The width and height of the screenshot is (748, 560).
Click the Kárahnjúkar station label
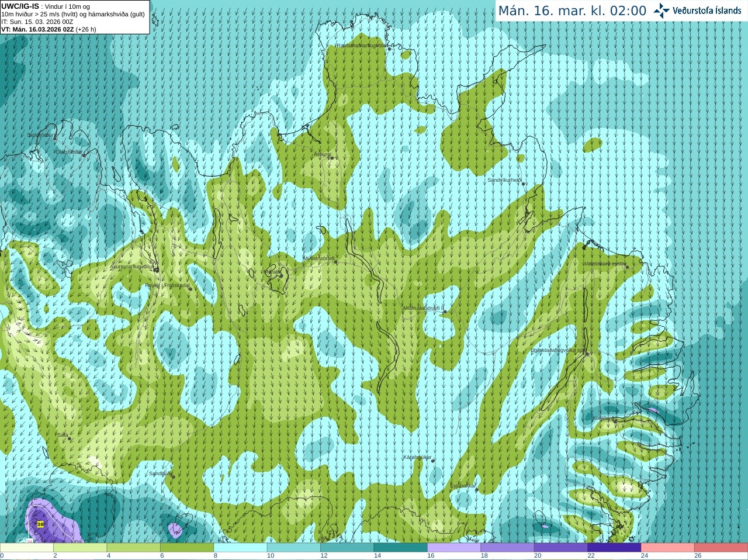[x=417, y=457]
